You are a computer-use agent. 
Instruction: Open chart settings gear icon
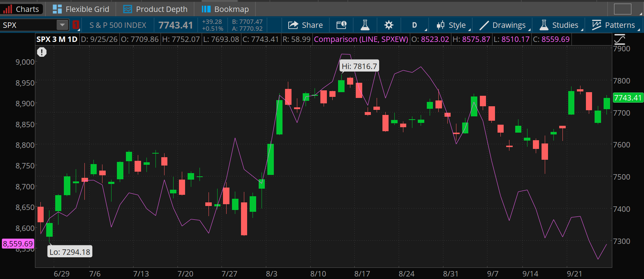(x=389, y=25)
